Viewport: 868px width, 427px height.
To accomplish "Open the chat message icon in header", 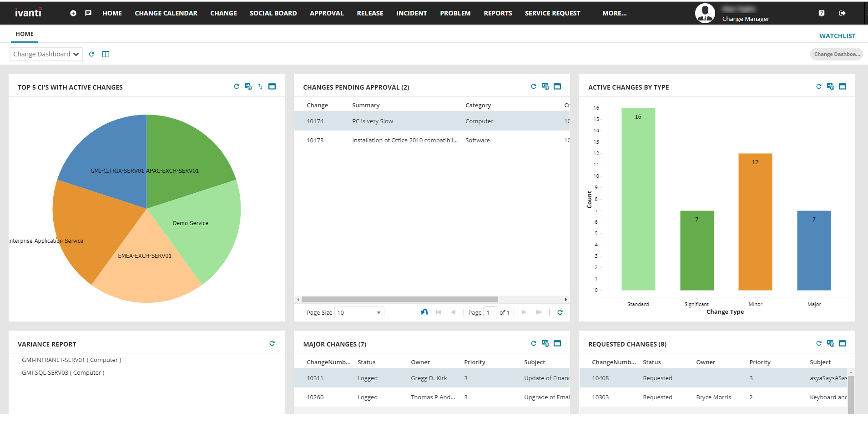I will (x=88, y=13).
